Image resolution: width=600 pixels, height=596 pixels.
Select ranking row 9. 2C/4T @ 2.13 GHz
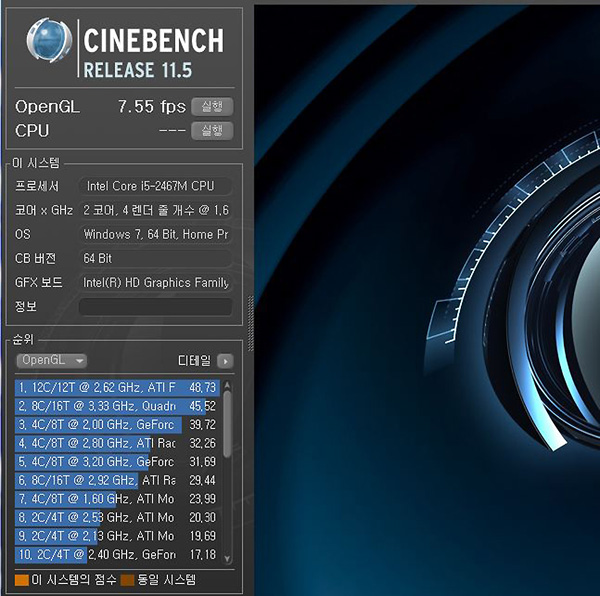coord(117,536)
